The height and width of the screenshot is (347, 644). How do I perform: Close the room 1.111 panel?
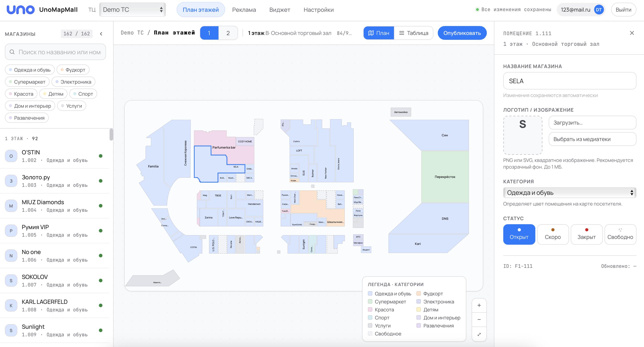point(632,33)
